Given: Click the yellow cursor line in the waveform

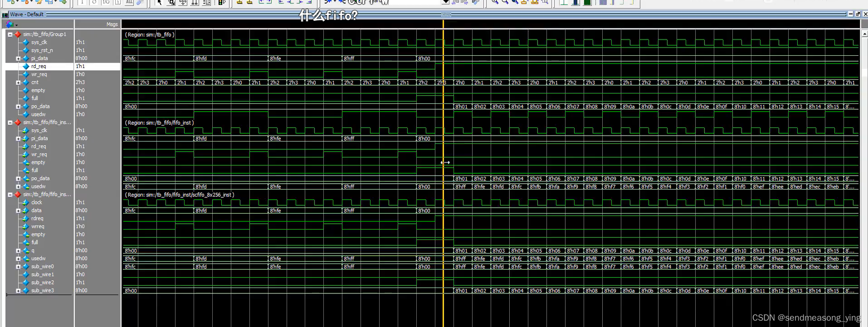Looking at the screenshot, I should (443, 172).
